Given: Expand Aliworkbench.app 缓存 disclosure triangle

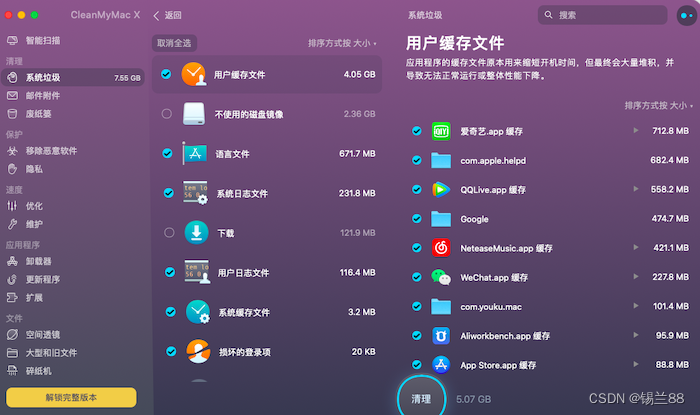Looking at the screenshot, I should (x=636, y=335).
